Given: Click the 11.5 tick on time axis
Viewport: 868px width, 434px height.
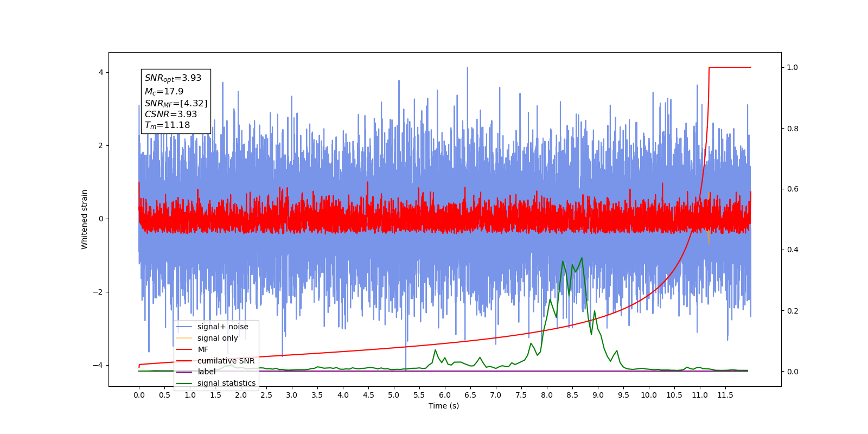Looking at the screenshot, I should tap(725, 395).
